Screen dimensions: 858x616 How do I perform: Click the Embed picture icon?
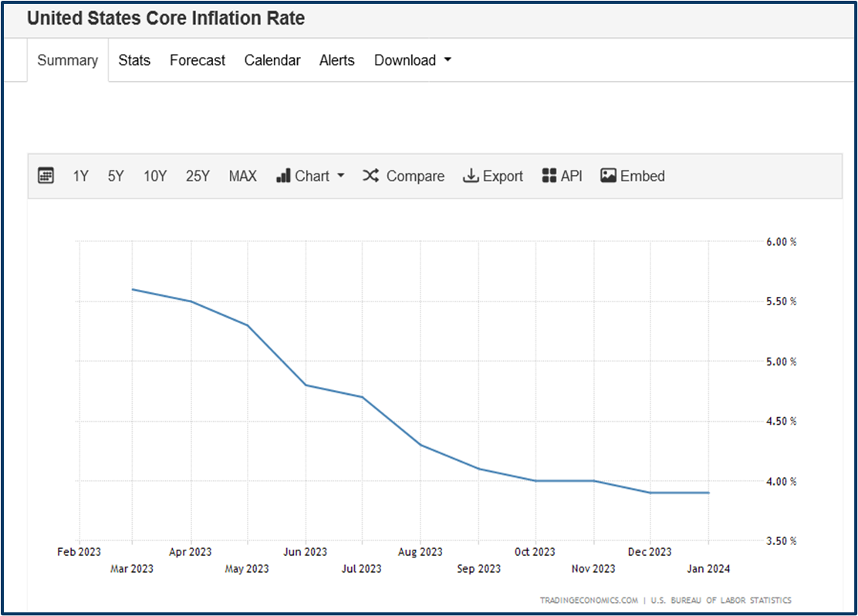tap(609, 176)
